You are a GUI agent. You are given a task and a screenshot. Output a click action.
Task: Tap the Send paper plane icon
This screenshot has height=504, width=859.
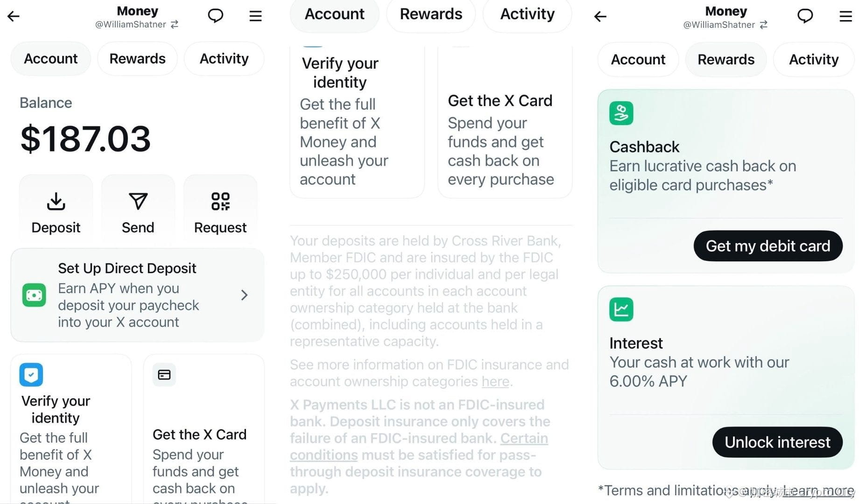pyautogui.click(x=138, y=202)
